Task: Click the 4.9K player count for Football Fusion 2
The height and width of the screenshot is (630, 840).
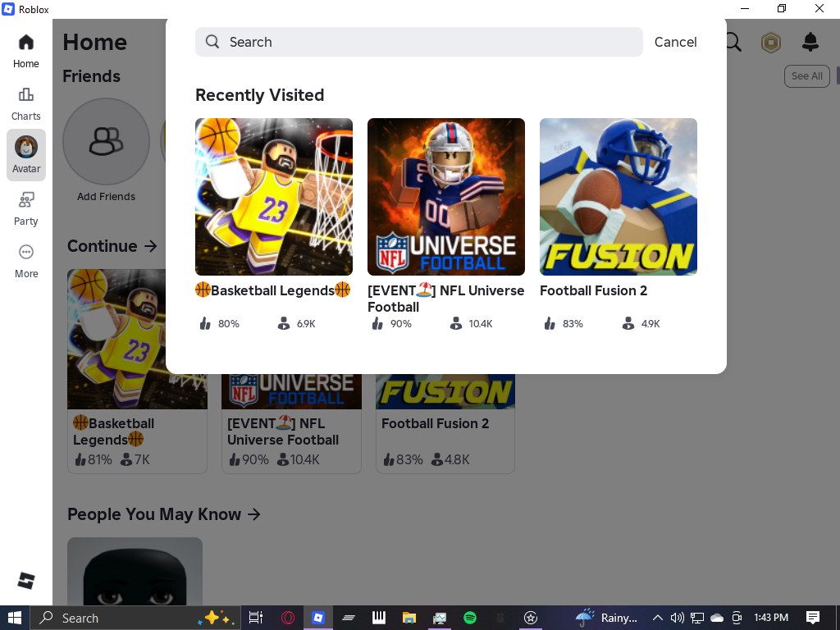Action: 641,323
